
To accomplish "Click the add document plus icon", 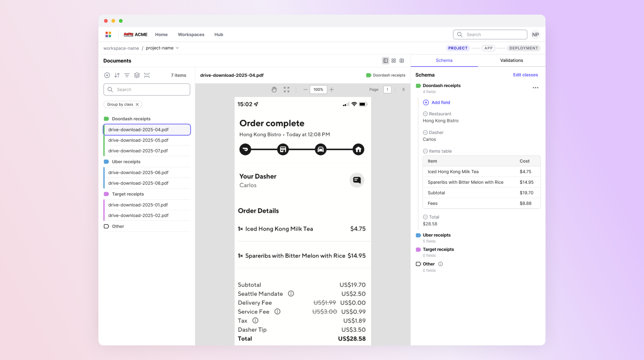I will 107,75.
